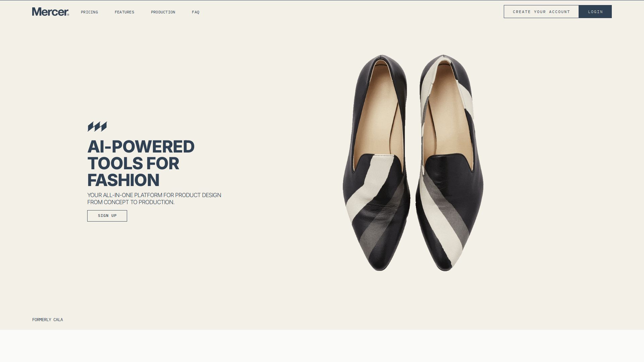Click the white section below the hero
Image resolution: width=644 pixels, height=362 pixels.
pos(322,346)
